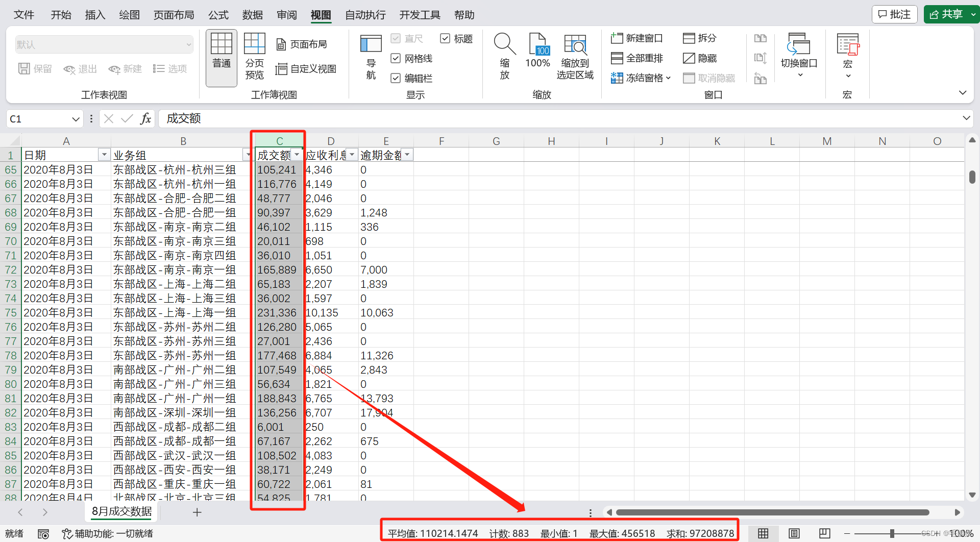The image size is (980, 542).
Task: Switch to Page Break Preview in status bar
Action: click(825, 533)
